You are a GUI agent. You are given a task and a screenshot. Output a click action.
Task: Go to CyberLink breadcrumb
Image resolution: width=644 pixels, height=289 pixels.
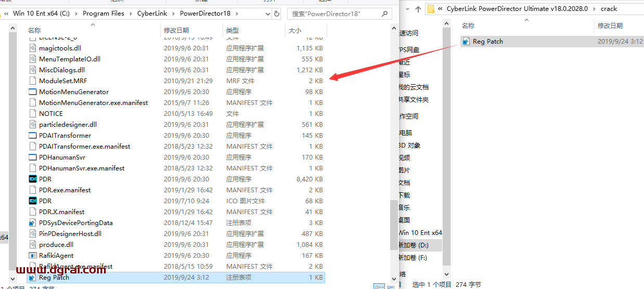pyautogui.click(x=152, y=14)
